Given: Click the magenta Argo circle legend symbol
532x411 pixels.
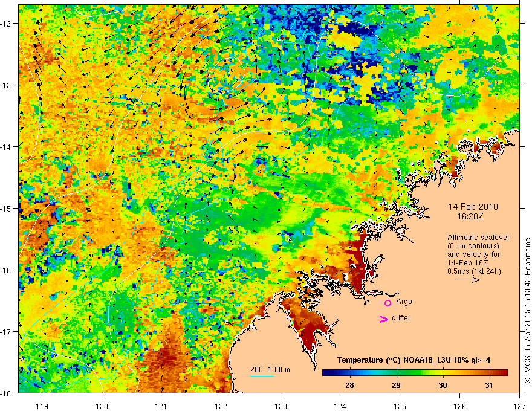Looking at the screenshot, I should pos(388,303).
